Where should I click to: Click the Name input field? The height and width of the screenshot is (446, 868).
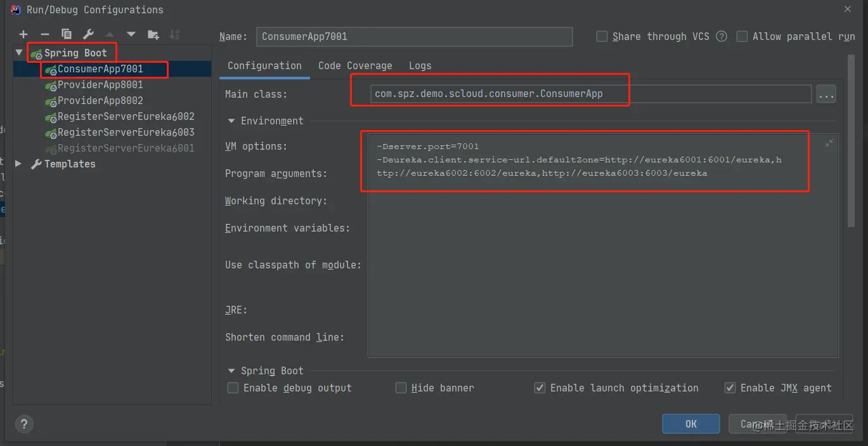pyautogui.click(x=415, y=36)
